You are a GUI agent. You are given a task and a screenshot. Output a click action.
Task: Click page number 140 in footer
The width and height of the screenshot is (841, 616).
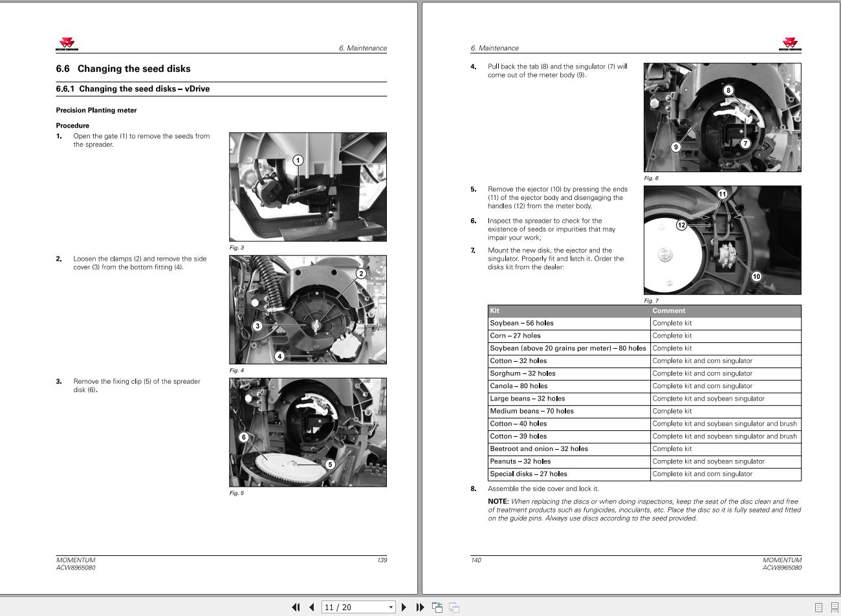point(476,560)
